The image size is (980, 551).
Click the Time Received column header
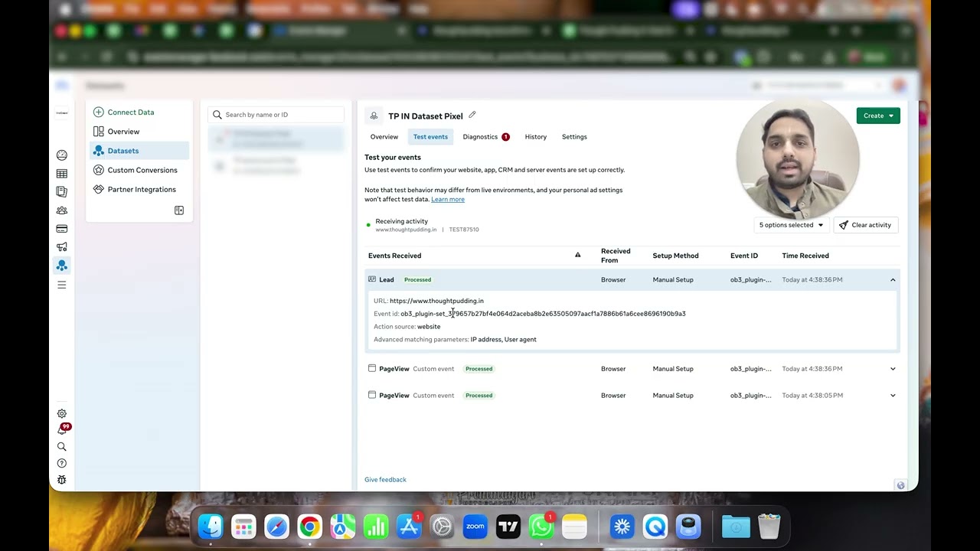[x=805, y=256]
